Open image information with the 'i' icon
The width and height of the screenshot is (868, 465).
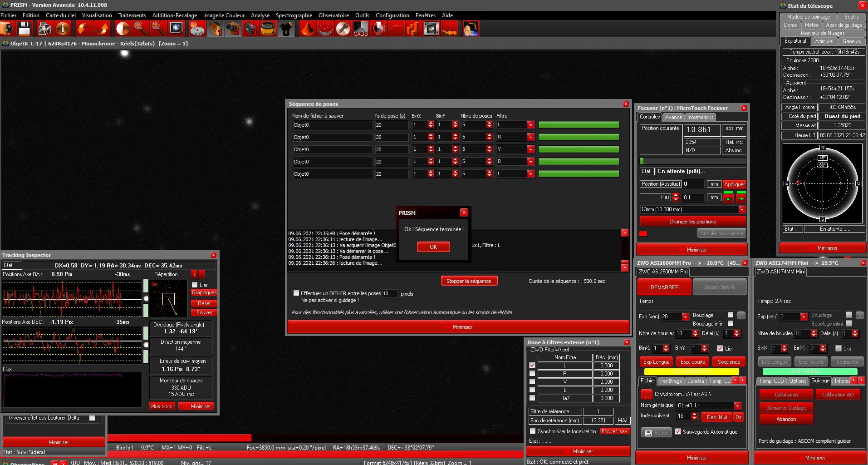pyautogui.click(x=63, y=29)
